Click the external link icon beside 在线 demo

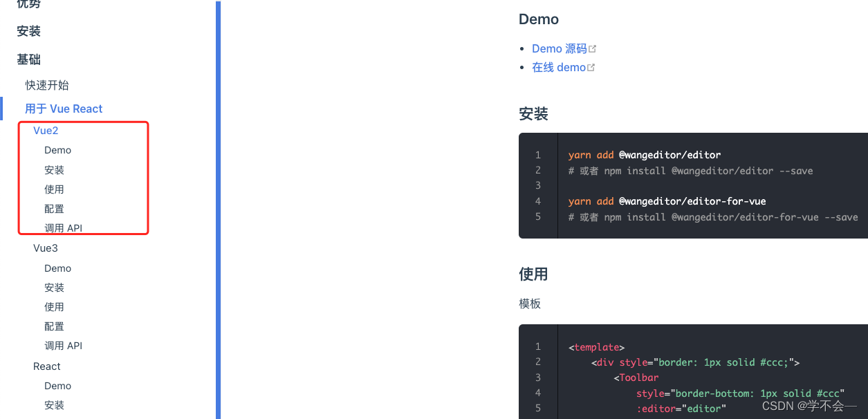click(x=590, y=66)
